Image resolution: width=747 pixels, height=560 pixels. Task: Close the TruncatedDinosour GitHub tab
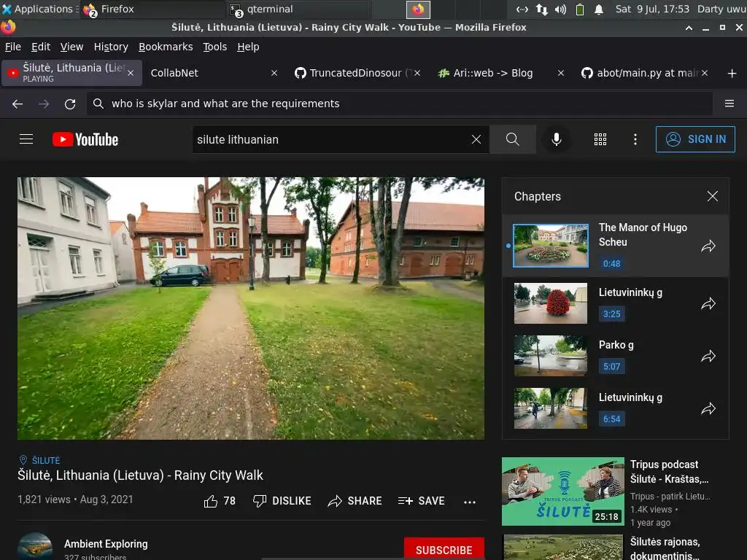coord(417,73)
